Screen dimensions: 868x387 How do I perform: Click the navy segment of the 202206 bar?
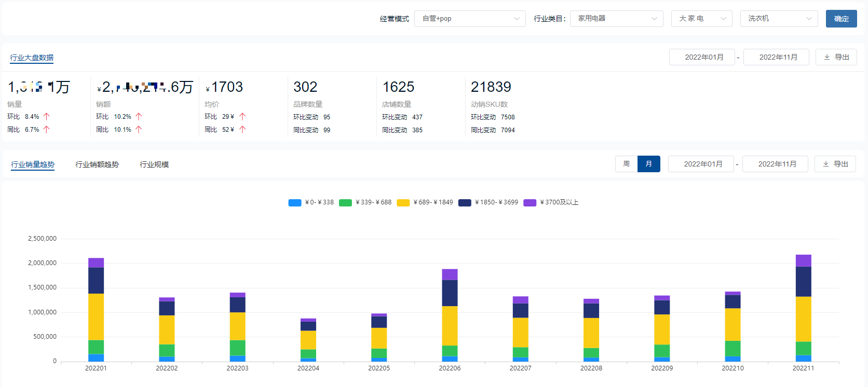(450, 293)
